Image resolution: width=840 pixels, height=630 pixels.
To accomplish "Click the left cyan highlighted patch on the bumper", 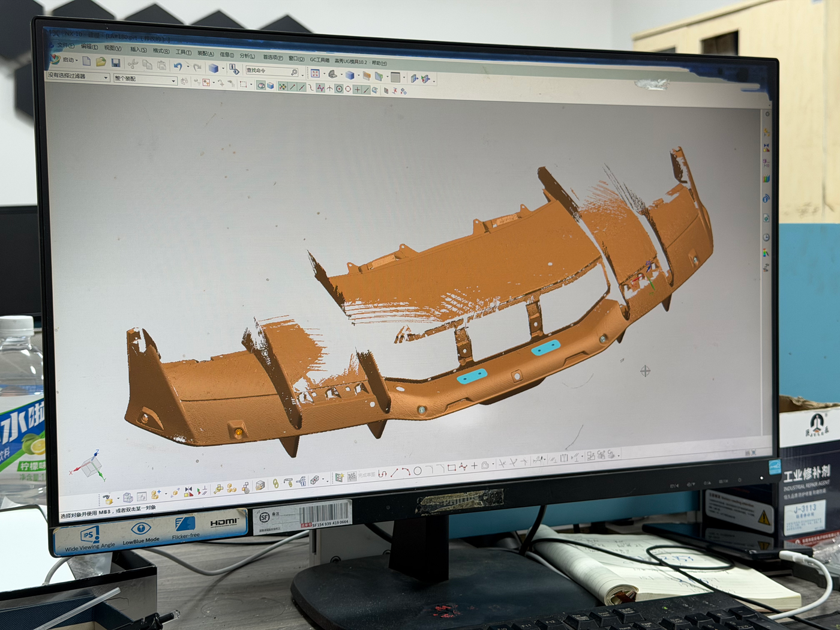I will pyautogui.click(x=472, y=376).
